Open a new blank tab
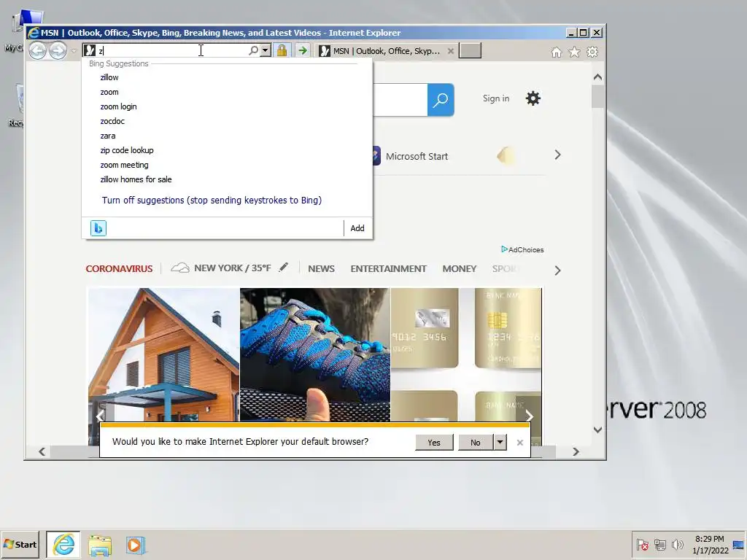The height and width of the screenshot is (560, 747). pyautogui.click(x=470, y=50)
